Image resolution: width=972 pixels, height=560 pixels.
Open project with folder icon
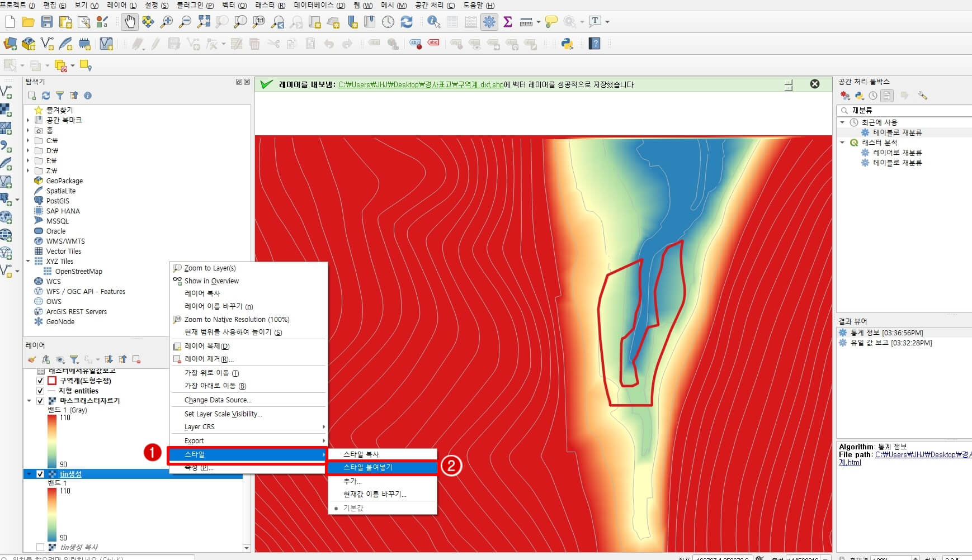(28, 22)
